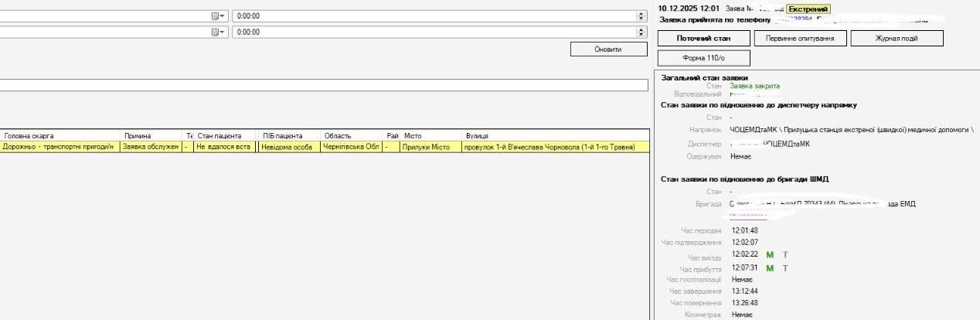Click the Вулиця column header
The width and height of the screenshot is (980, 320).
554,135
